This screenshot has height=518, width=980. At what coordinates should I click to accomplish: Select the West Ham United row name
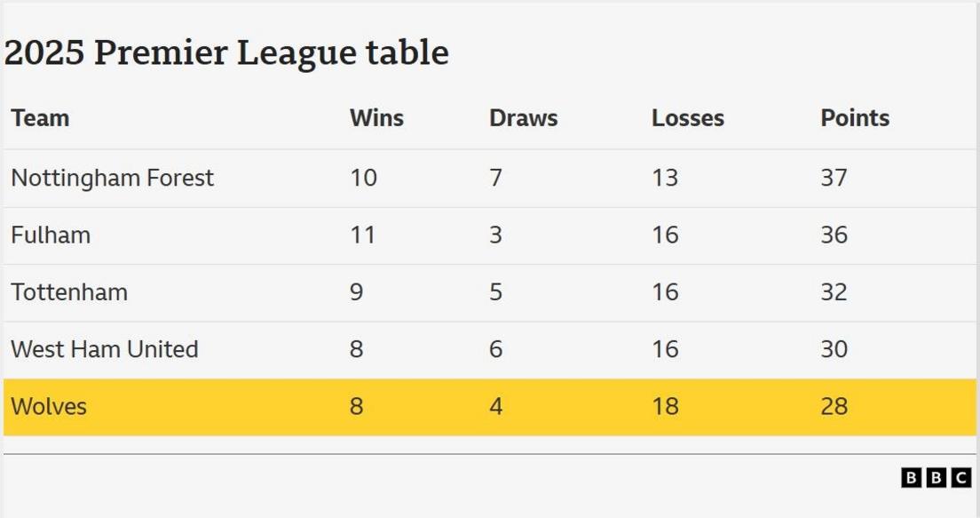pyautogui.click(x=104, y=349)
